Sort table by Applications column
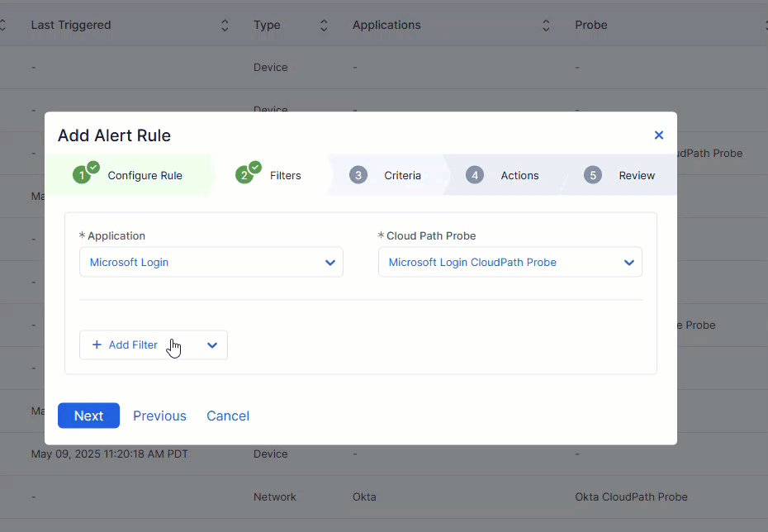The width and height of the screenshot is (768, 532). [x=546, y=26]
